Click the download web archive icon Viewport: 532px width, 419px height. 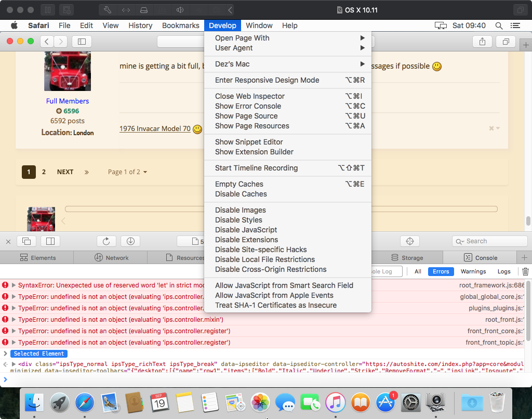pos(130,241)
